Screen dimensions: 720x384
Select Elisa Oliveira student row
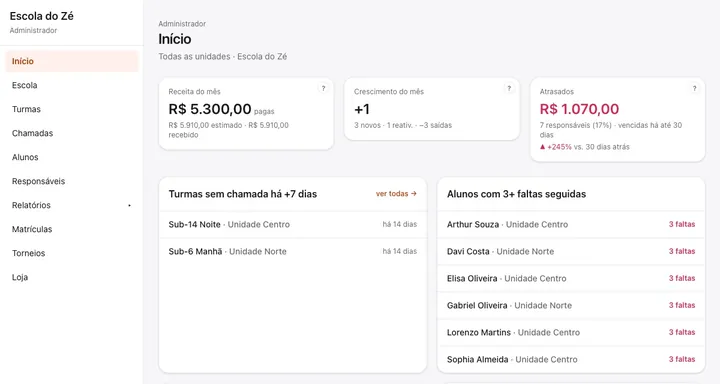[x=571, y=278]
